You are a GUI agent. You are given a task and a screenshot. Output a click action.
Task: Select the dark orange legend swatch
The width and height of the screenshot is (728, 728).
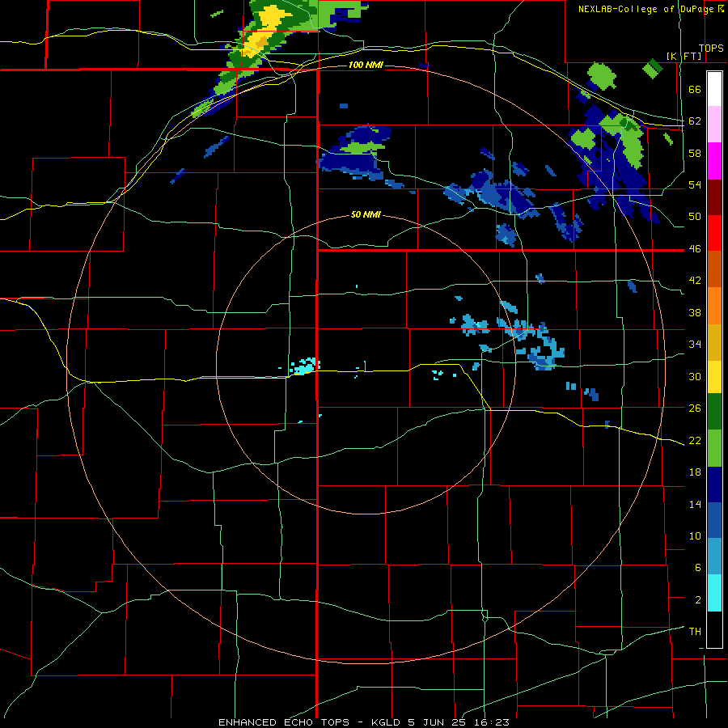coord(714,269)
